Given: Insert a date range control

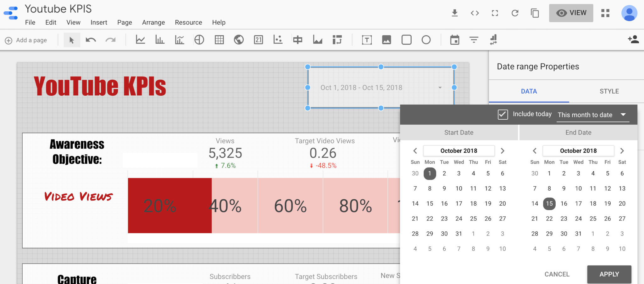Looking at the screenshot, I should [x=455, y=40].
